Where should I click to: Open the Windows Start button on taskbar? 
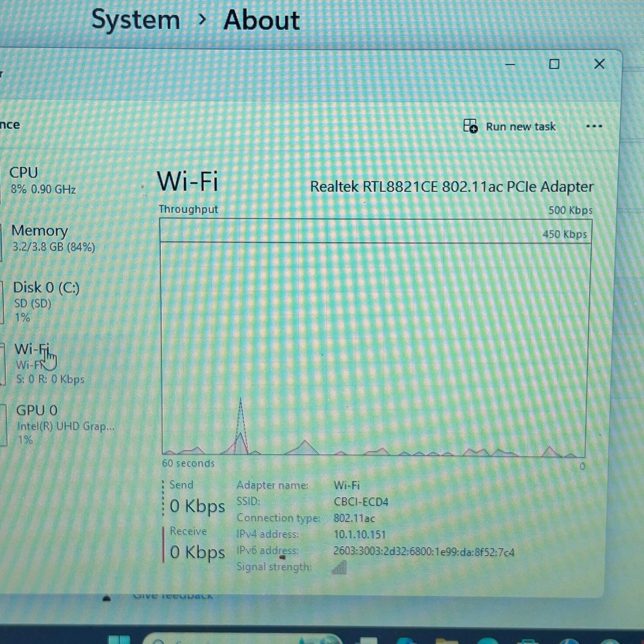[119, 640]
